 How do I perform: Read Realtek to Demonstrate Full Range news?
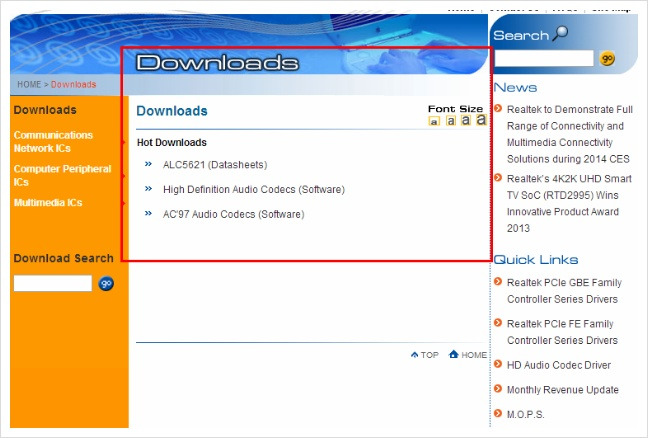tap(569, 134)
